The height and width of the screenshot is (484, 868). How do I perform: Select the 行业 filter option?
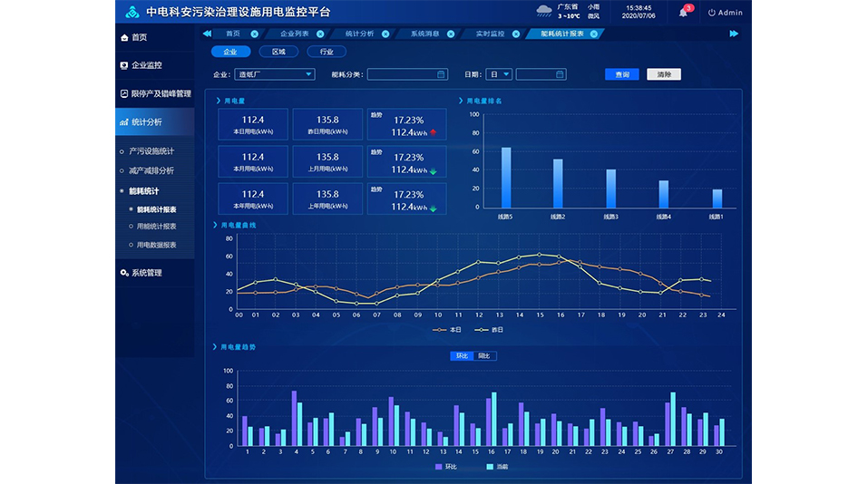pyautogui.click(x=327, y=52)
